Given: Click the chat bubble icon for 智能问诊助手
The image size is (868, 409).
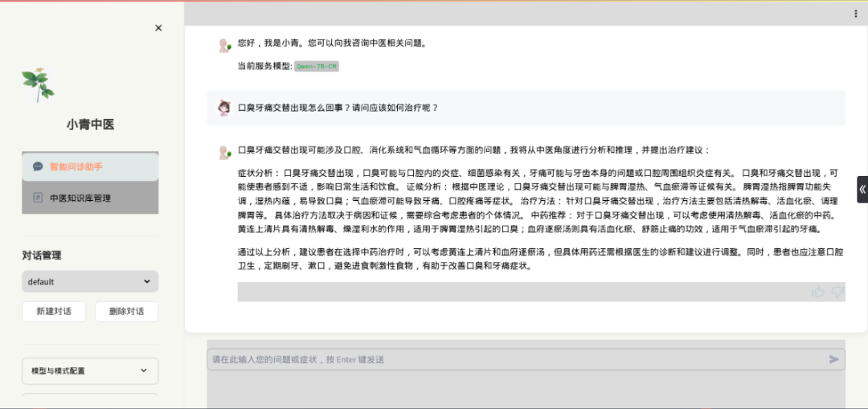Looking at the screenshot, I should [x=38, y=167].
